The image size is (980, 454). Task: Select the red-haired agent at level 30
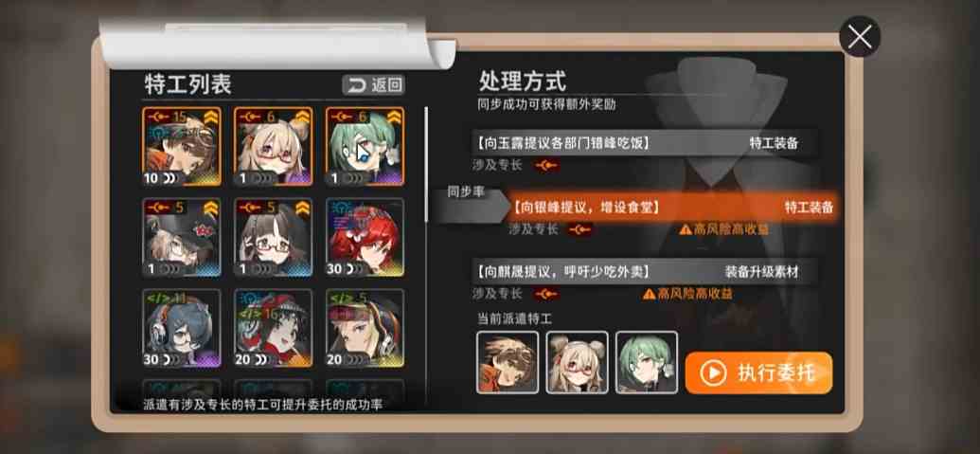pos(365,238)
